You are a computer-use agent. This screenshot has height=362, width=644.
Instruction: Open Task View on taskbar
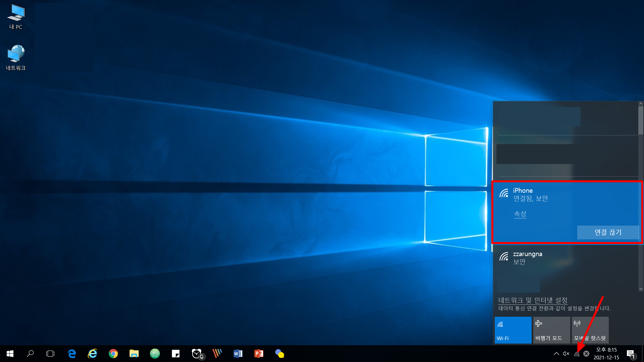click(50, 354)
